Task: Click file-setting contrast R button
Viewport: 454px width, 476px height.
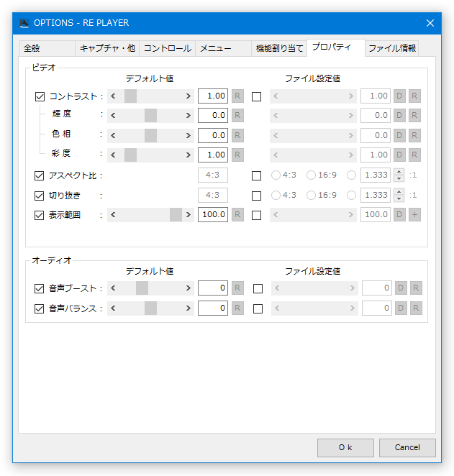Action: point(414,96)
